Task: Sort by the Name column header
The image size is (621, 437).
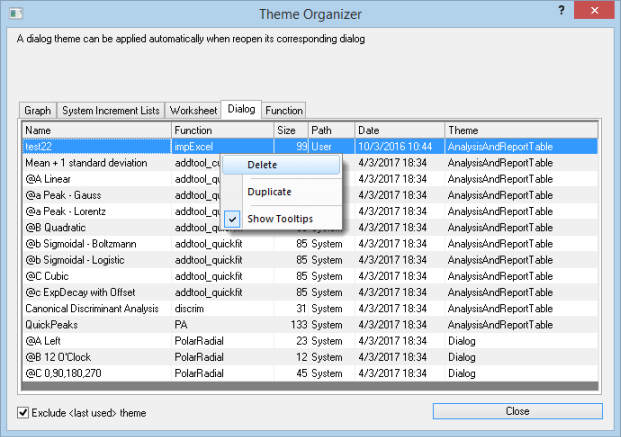Action: (x=96, y=130)
